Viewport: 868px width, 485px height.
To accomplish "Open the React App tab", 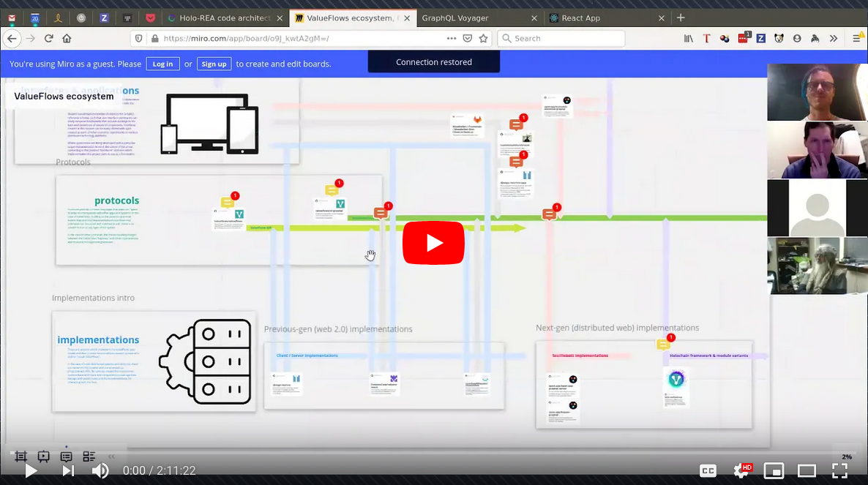I will (x=580, y=18).
